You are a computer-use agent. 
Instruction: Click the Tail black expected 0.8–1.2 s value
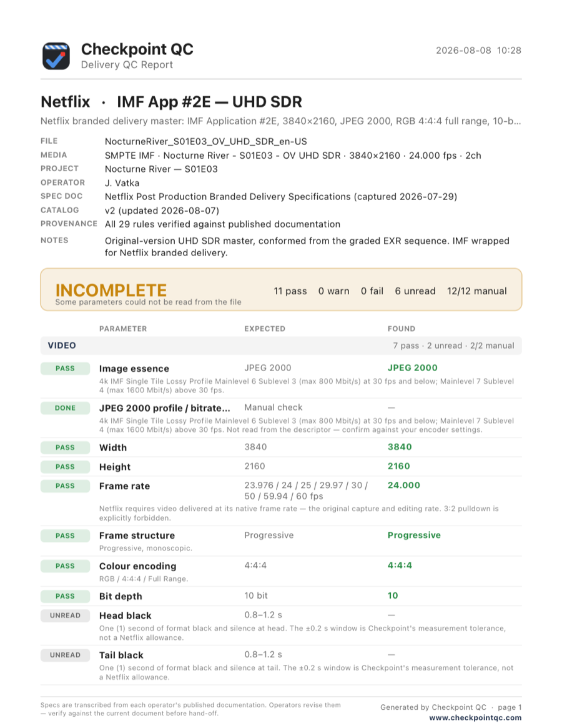263,655
